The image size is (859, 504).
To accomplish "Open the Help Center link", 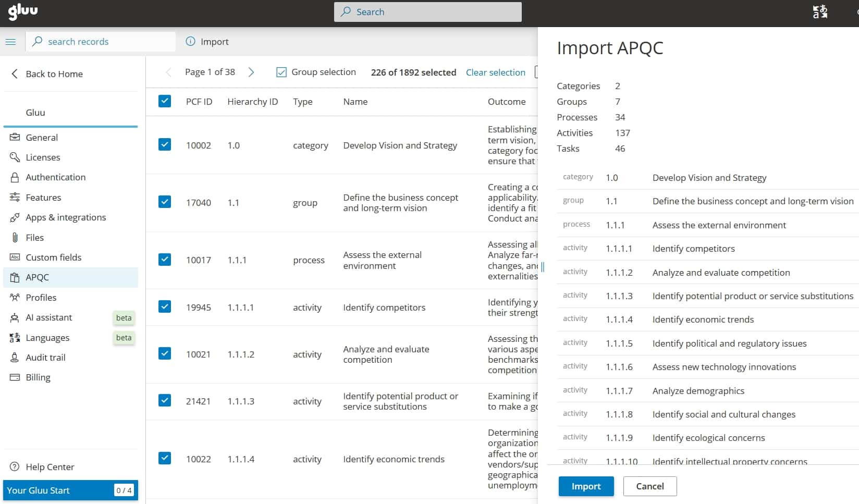I will pyautogui.click(x=50, y=467).
